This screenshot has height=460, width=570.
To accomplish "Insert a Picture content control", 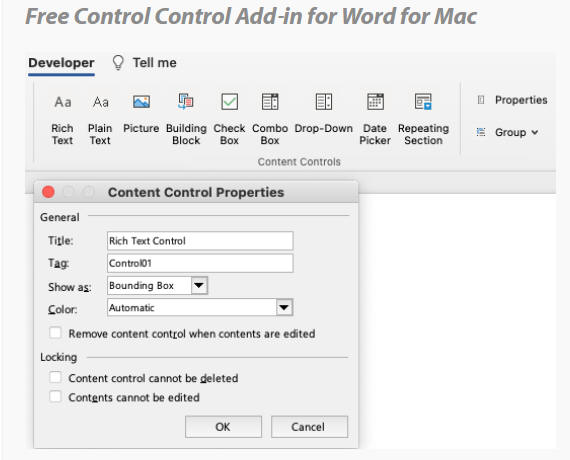I will [x=141, y=113].
